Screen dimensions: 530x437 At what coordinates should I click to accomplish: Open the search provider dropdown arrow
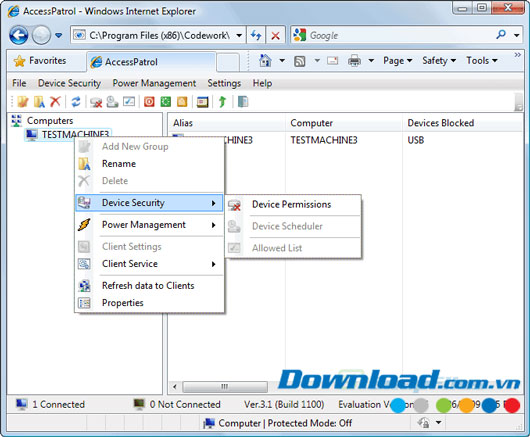coord(516,35)
